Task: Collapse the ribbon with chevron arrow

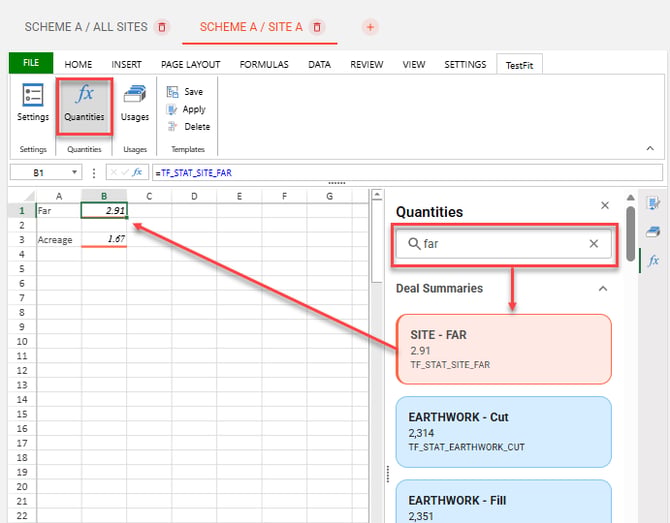Action: [x=650, y=148]
